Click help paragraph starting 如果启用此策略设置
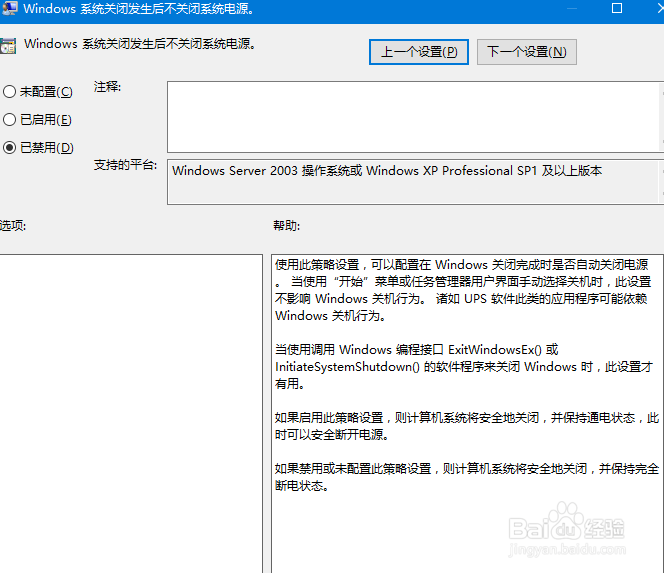 coord(467,426)
